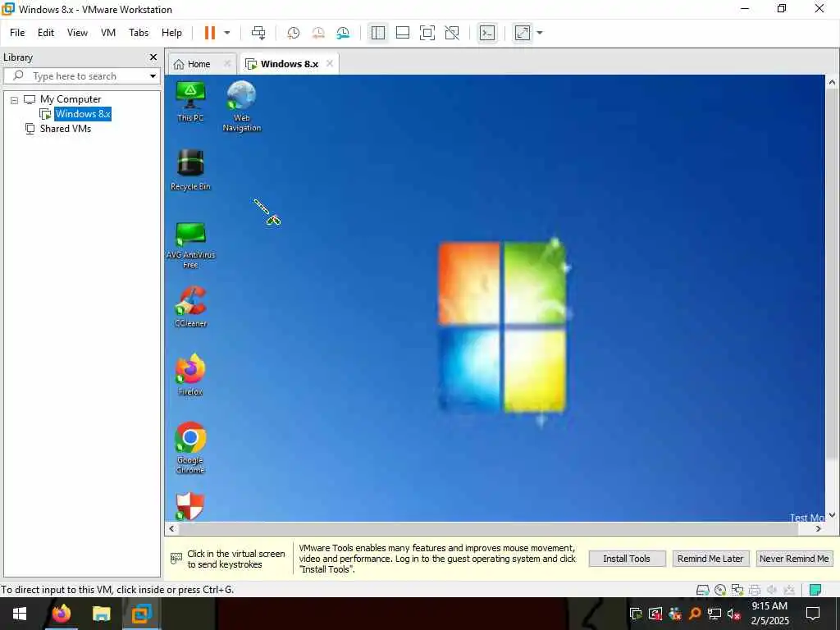The width and height of the screenshot is (840, 630).
Task: Pause the virtual machine with the pause button
Action: [x=209, y=33]
